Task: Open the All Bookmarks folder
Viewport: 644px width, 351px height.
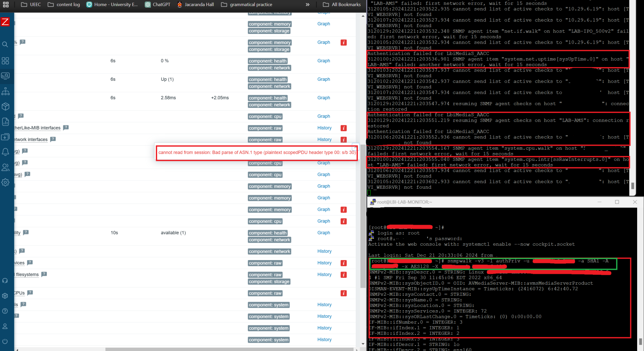Action: (342, 5)
